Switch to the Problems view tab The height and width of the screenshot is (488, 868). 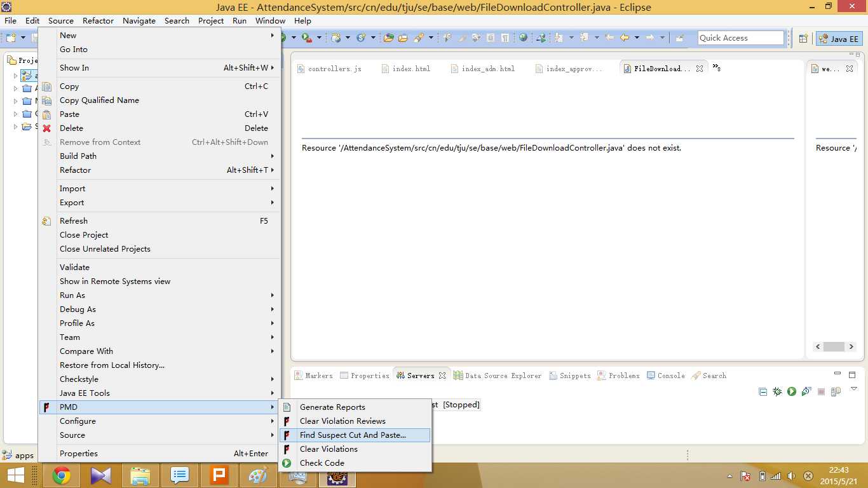point(618,376)
